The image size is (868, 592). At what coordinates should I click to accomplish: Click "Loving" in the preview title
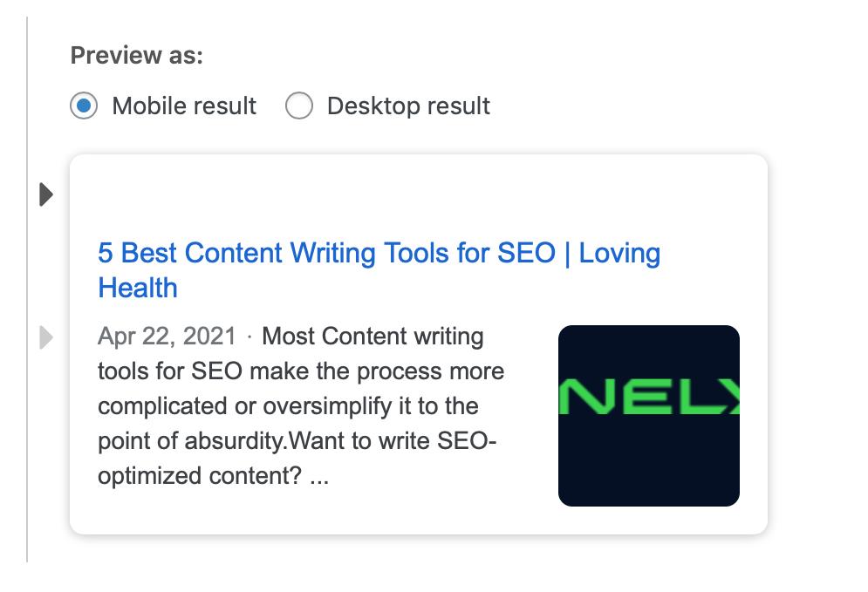point(619,254)
